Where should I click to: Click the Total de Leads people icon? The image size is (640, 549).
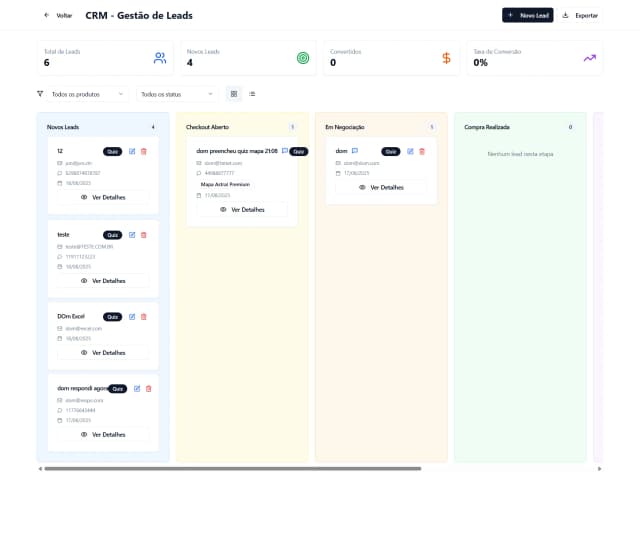pos(160,58)
